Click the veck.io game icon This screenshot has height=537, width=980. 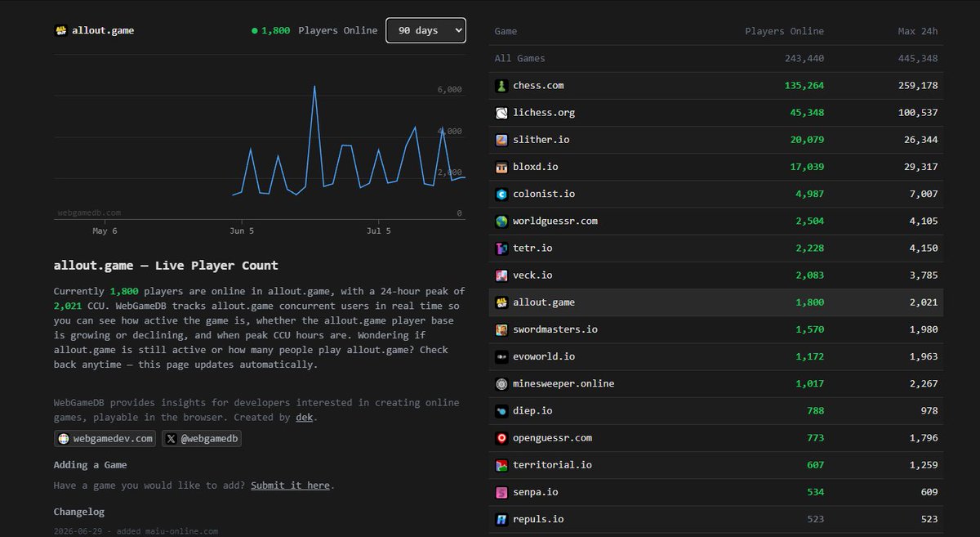pos(501,275)
